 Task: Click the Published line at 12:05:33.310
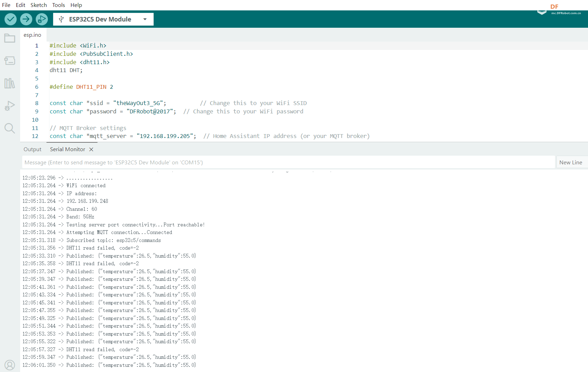coord(109,256)
